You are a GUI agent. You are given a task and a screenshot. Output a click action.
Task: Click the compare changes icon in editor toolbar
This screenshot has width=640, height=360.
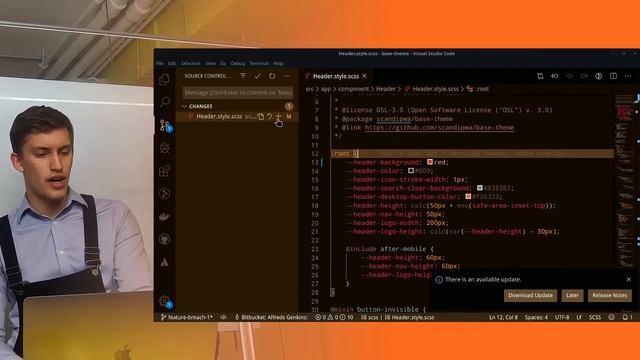click(x=540, y=76)
